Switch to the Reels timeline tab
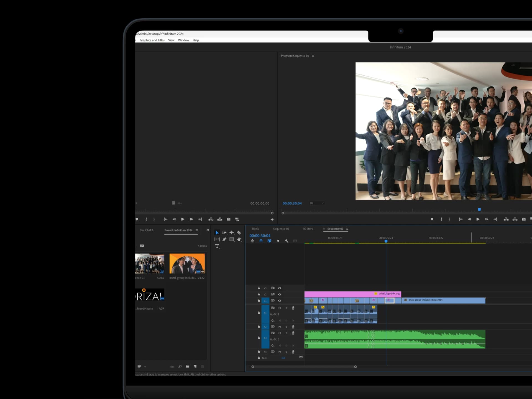The height and width of the screenshot is (399, 532). point(255,229)
